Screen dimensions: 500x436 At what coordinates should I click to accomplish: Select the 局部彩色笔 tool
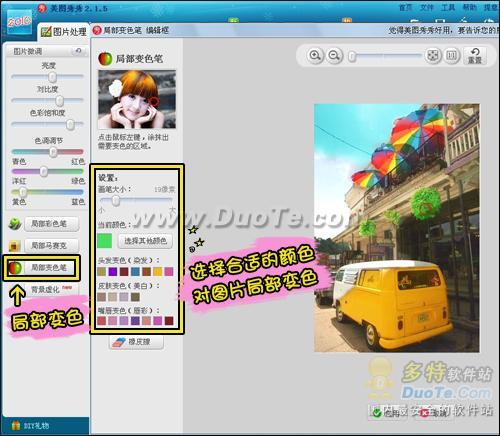(51, 224)
